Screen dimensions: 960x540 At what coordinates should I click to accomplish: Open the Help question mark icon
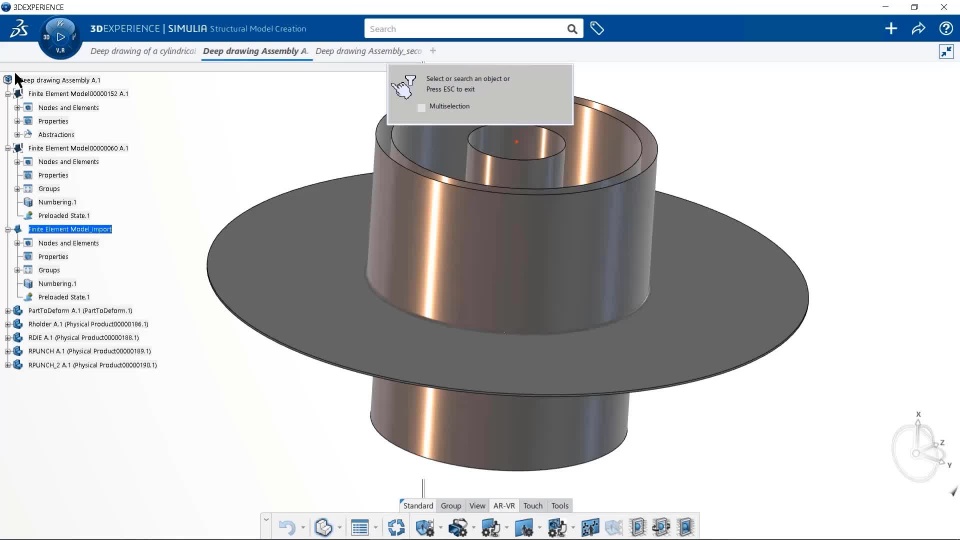pos(945,29)
